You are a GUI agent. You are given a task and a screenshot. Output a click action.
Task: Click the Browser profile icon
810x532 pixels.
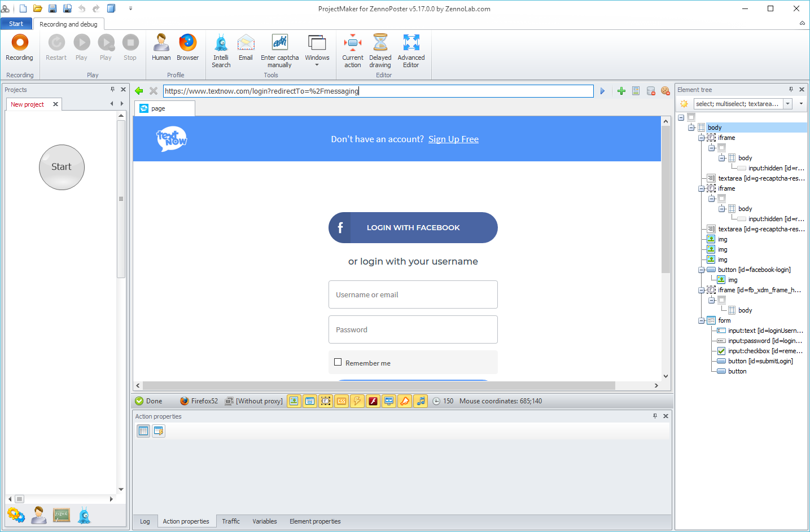[x=187, y=47]
